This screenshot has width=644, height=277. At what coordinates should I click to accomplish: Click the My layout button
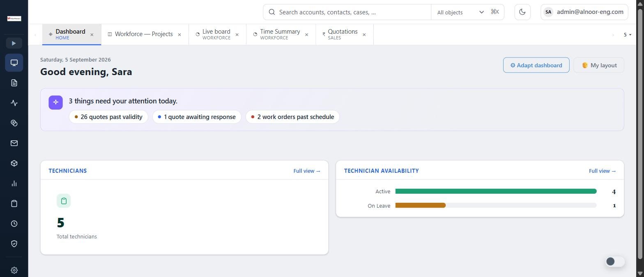pyautogui.click(x=599, y=65)
